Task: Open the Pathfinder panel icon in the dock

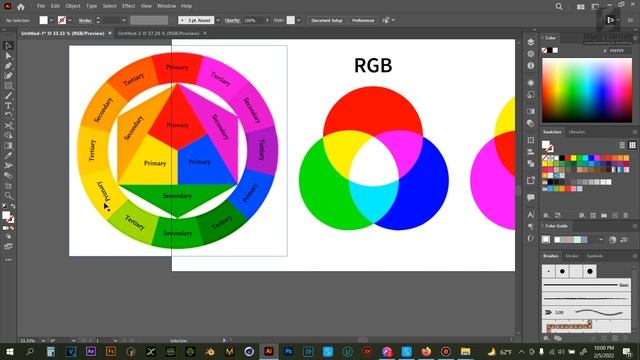Action: pyautogui.click(x=531, y=163)
